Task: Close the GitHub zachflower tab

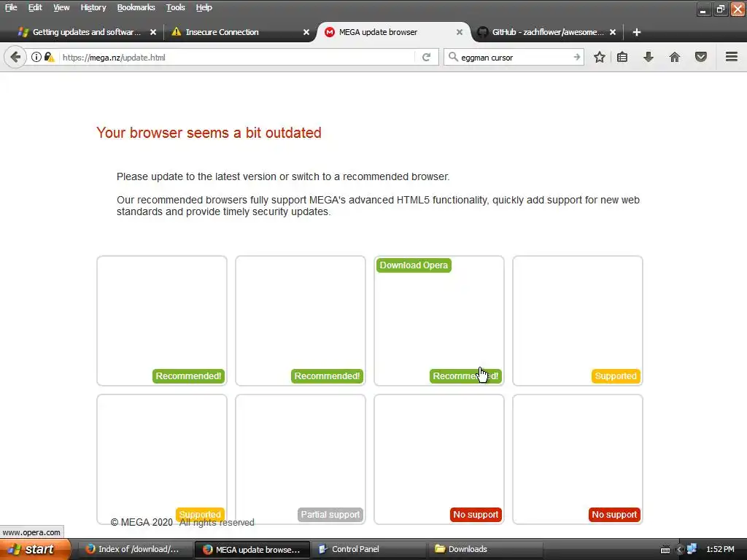Action: tap(613, 32)
